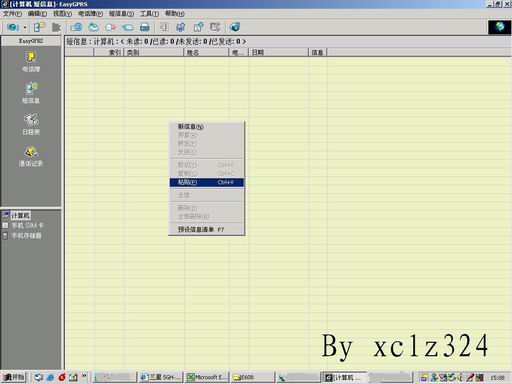
Task: Open the 电话簿 phonebook sidebar icon
Action: tap(31, 62)
